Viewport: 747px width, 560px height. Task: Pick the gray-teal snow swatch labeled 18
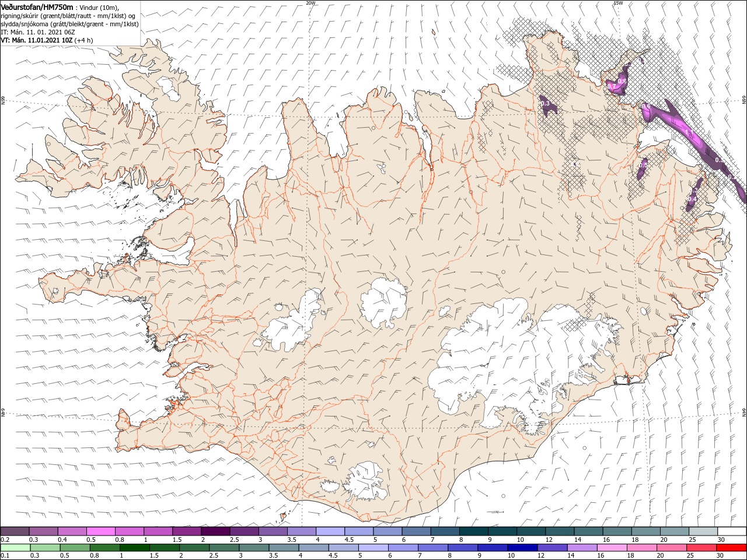click(646, 531)
